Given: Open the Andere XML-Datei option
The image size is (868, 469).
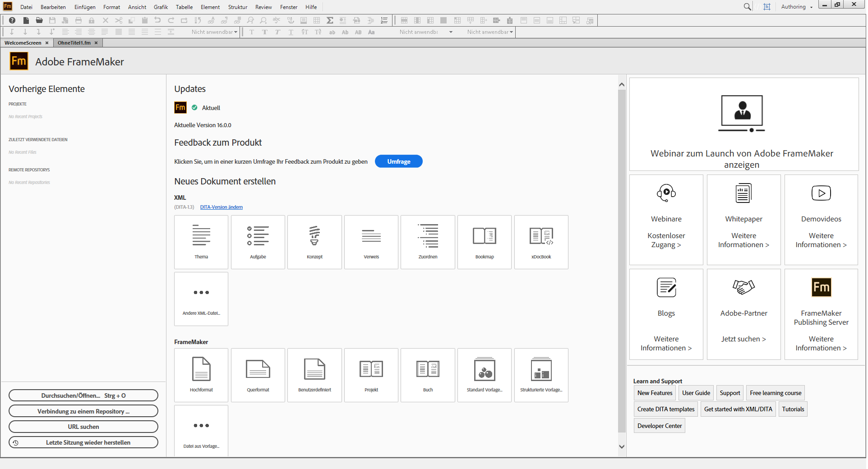Looking at the screenshot, I should coord(201,299).
